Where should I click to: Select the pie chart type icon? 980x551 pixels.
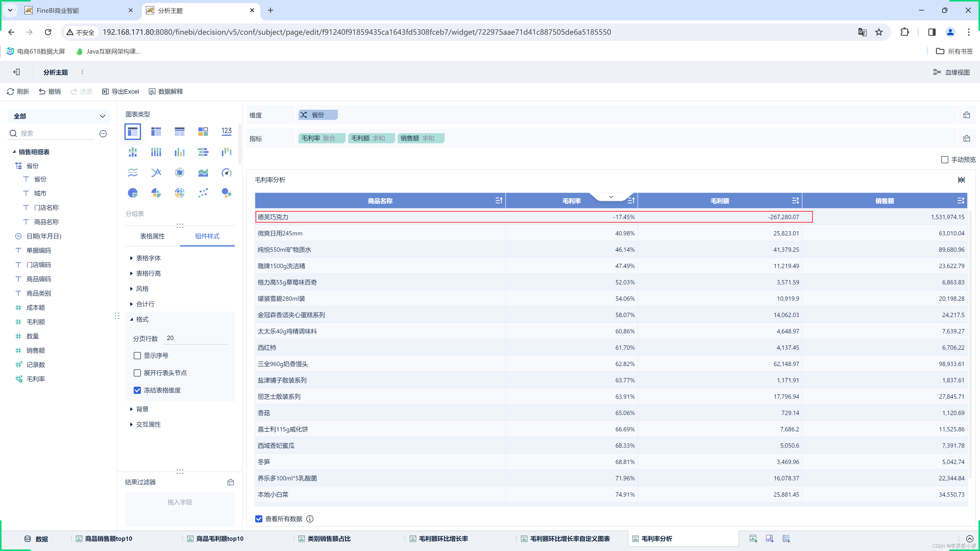(x=132, y=193)
